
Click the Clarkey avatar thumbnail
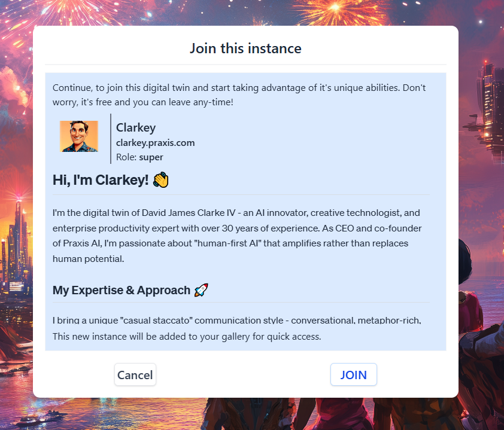coord(78,136)
